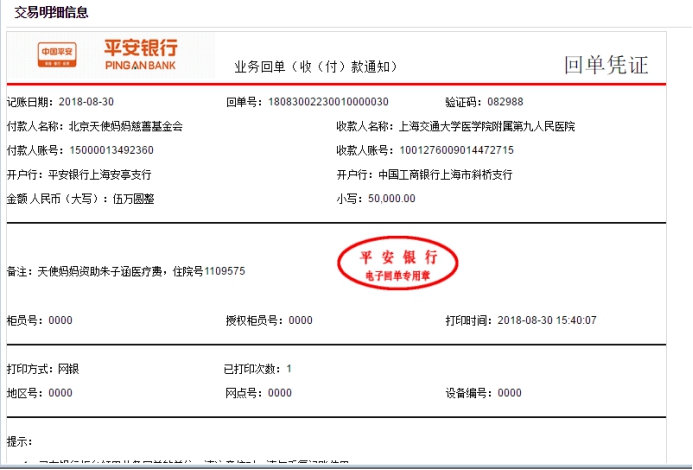Select the 网点号 value 0000
The height and width of the screenshot is (470, 693).
[x=279, y=393]
